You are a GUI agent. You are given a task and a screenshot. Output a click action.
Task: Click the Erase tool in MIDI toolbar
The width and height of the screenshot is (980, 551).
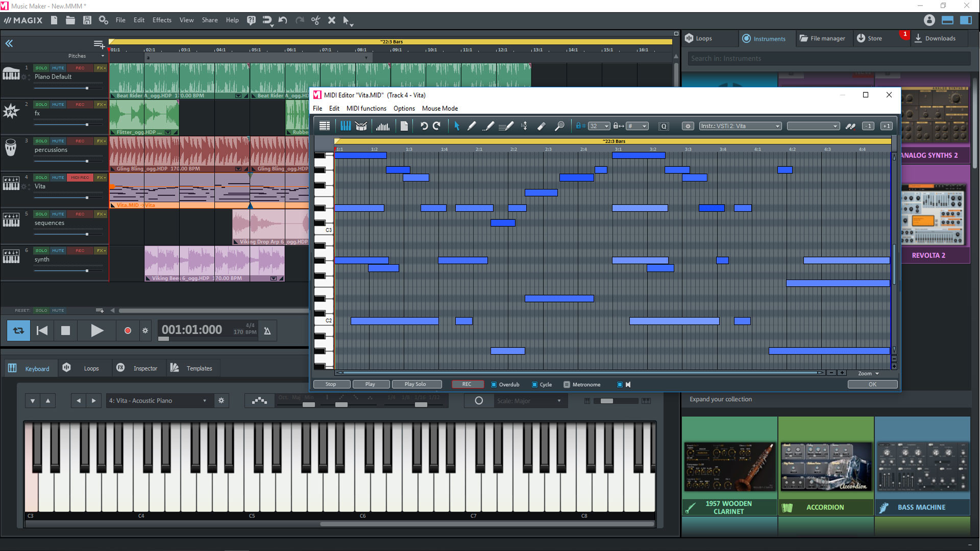pyautogui.click(x=542, y=127)
